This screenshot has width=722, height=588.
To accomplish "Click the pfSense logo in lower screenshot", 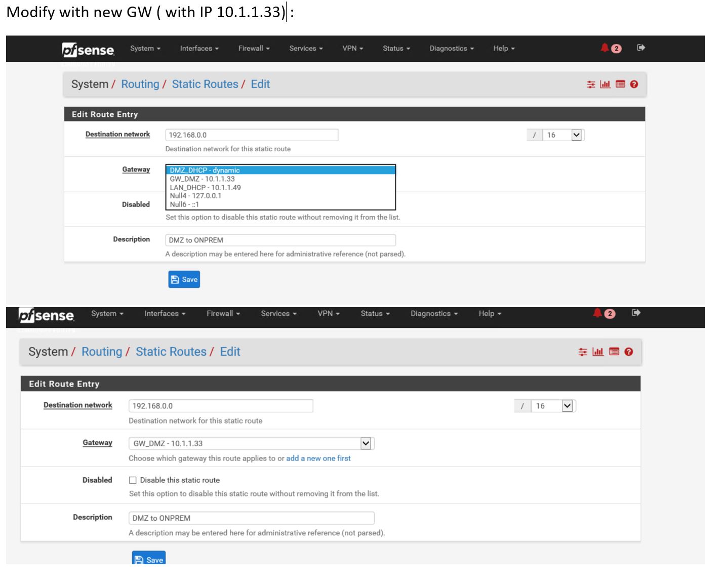I will [46, 315].
